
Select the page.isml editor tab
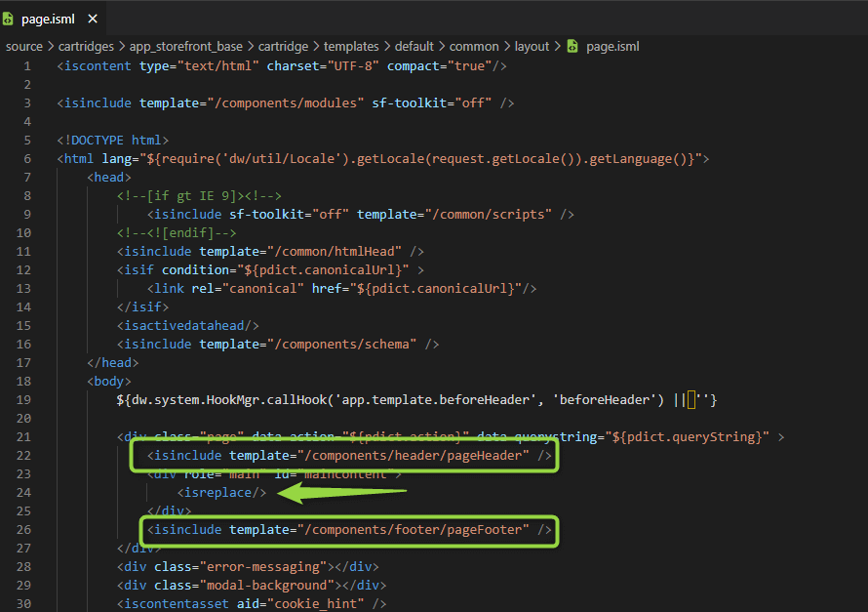tap(53, 19)
